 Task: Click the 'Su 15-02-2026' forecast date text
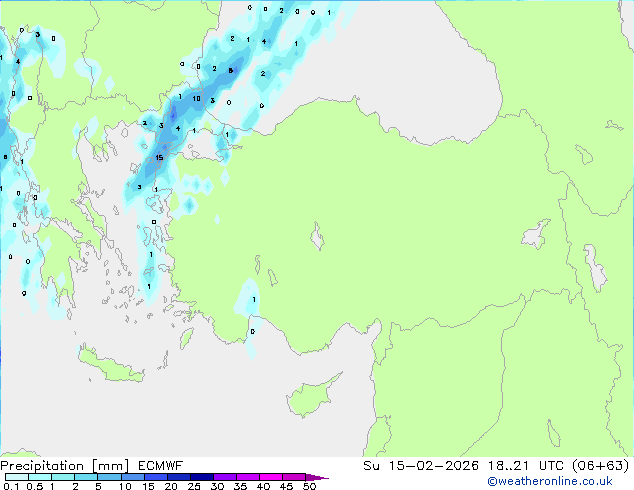tap(421, 466)
